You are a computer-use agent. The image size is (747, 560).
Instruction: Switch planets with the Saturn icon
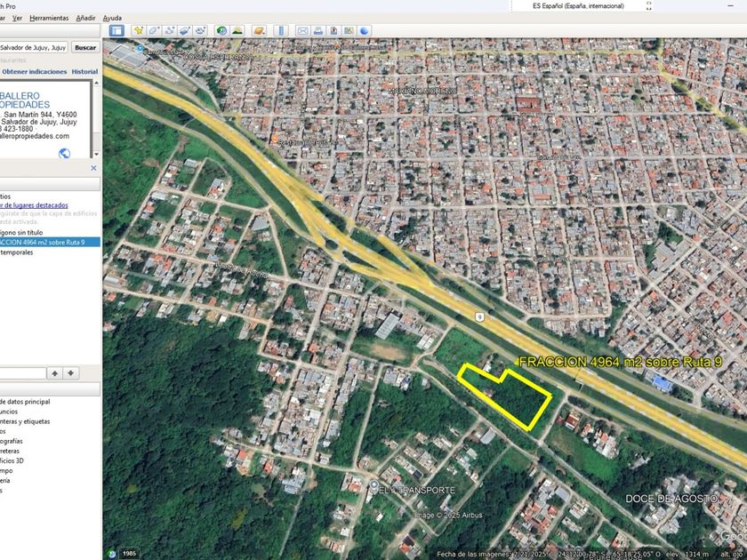(259, 31)
